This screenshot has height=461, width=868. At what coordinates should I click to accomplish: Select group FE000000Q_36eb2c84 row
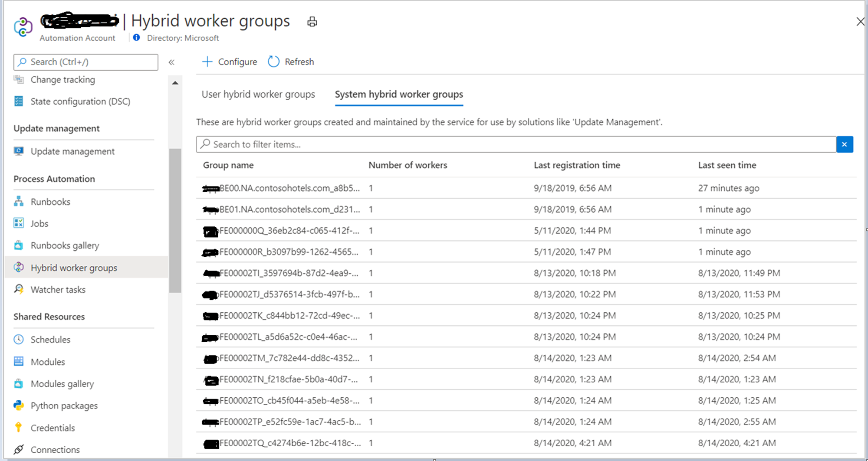pyautogui.click(x=526, y=231)
